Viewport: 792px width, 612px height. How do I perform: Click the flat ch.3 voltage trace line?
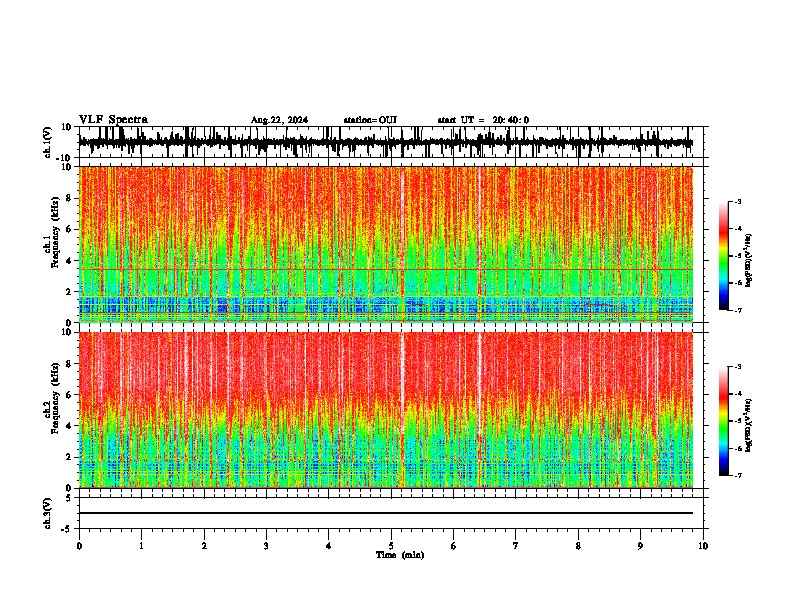click(385, 513)
